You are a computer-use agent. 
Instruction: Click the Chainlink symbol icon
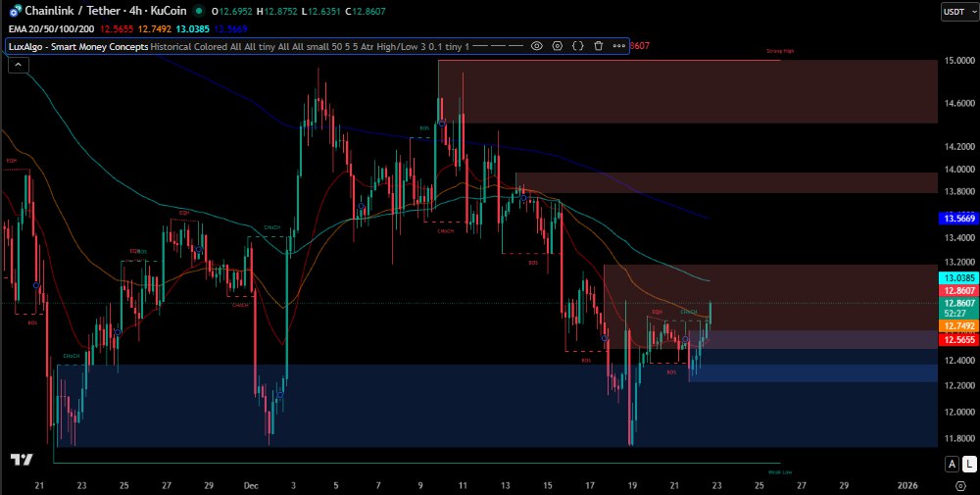click(13, 11)
